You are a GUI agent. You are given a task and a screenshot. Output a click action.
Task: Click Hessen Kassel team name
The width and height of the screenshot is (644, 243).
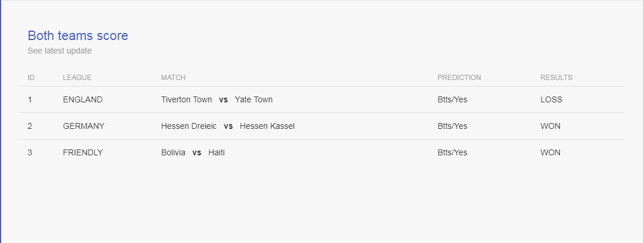267,127
